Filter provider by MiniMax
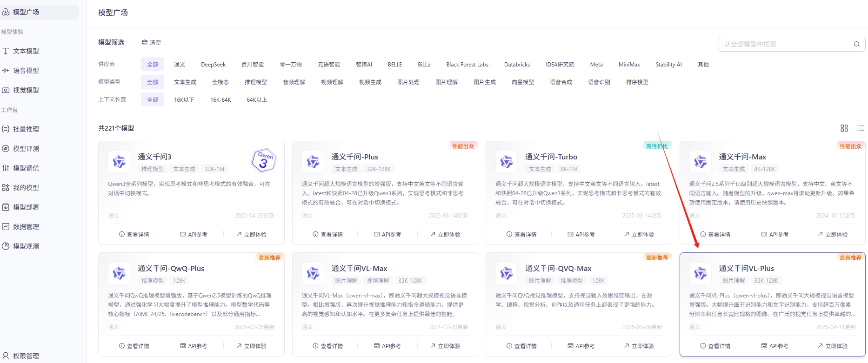This screenshot has height=363, width=868. (x=629, y=65)
